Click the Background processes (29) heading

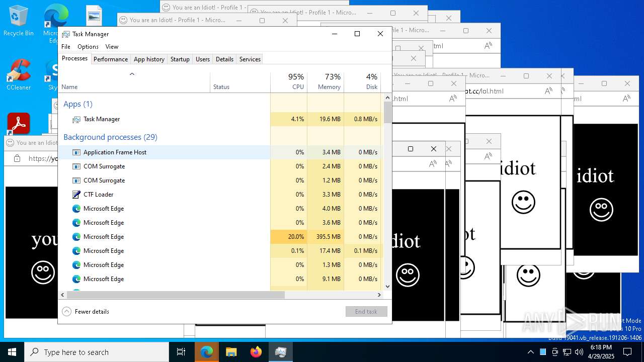coord(110,137)
